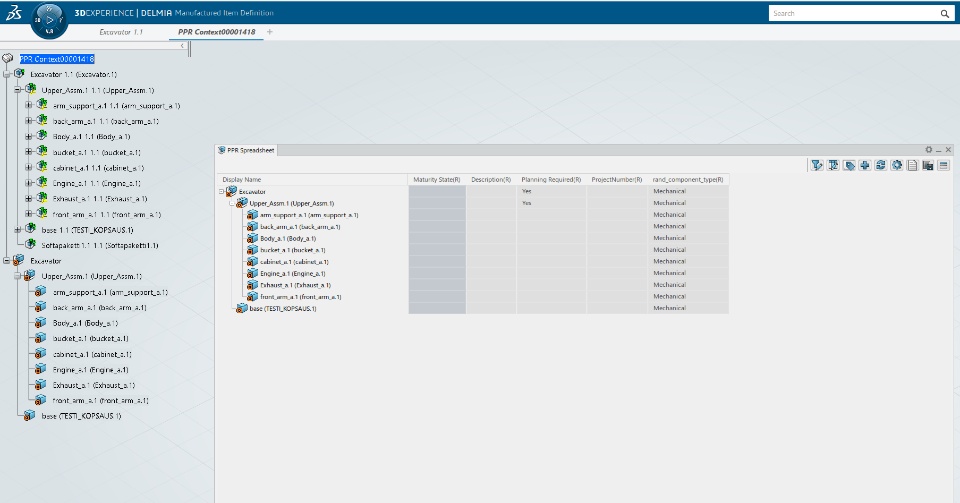960x503 pixels.
Task: Click the Exhaust_a.1 icon in spreadsheet
Action: pyautogui.click(x=252, y=285)
